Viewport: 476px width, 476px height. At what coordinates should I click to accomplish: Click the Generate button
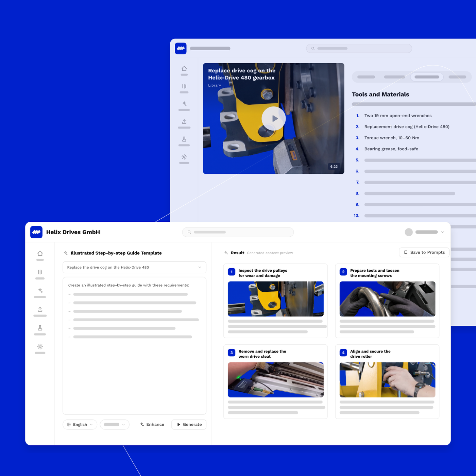[189, 424]
